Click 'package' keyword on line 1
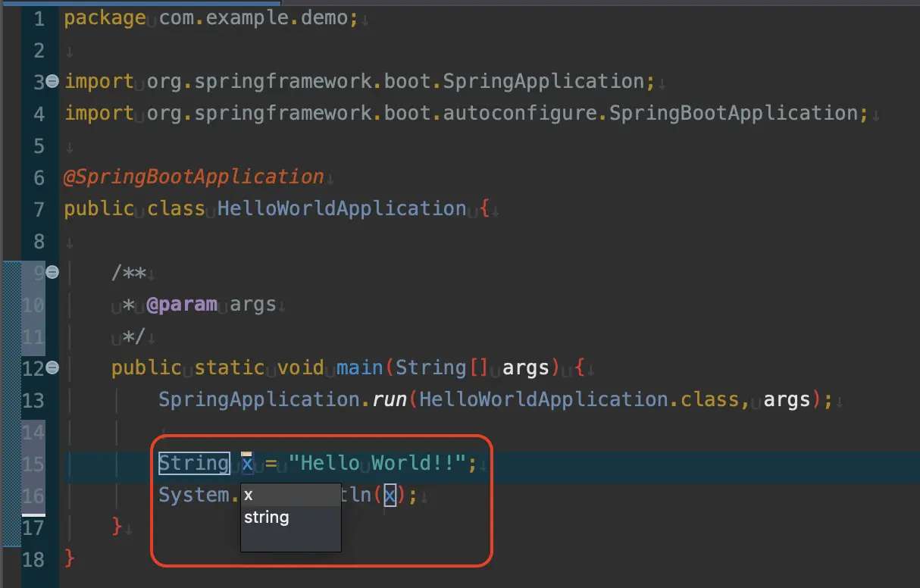This screenshot has width=920, height=588. (x=105, y=18)
